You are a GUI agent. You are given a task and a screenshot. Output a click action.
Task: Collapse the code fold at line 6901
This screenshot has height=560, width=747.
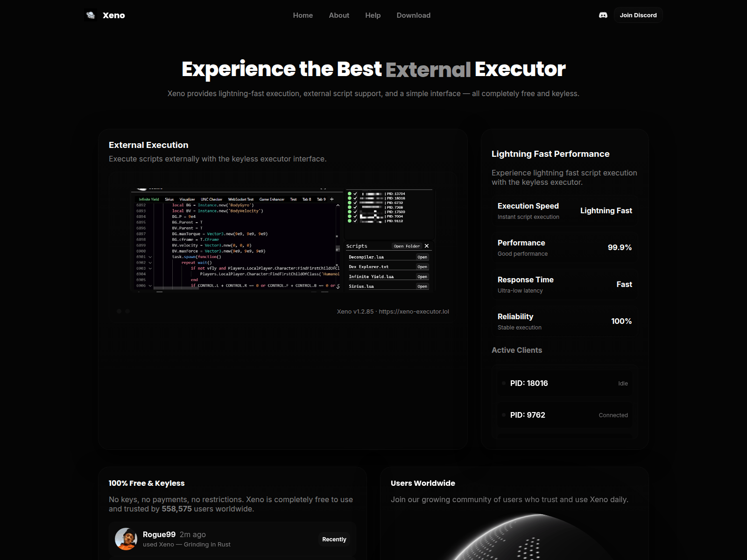point(150,257)
